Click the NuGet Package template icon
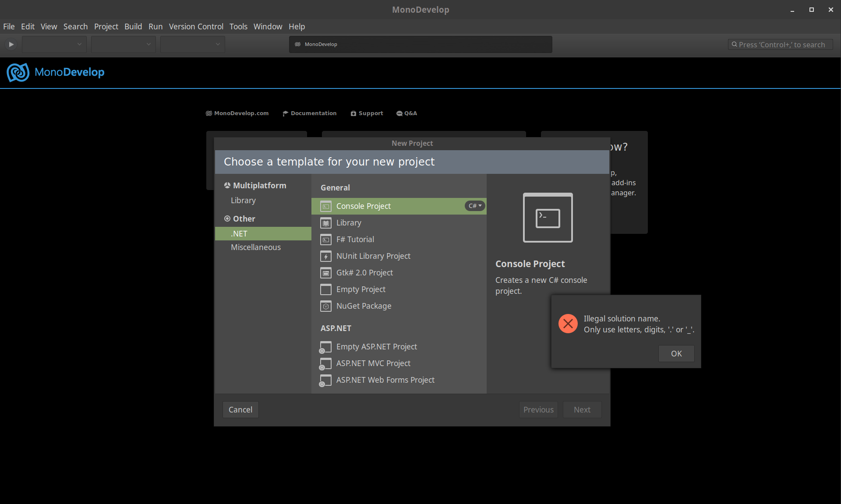 click(x=325, y=306)
